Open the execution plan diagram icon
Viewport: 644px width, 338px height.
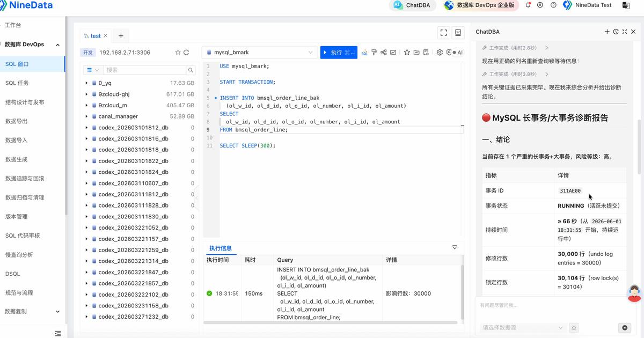pyautogui.click(x=384, y=53)
